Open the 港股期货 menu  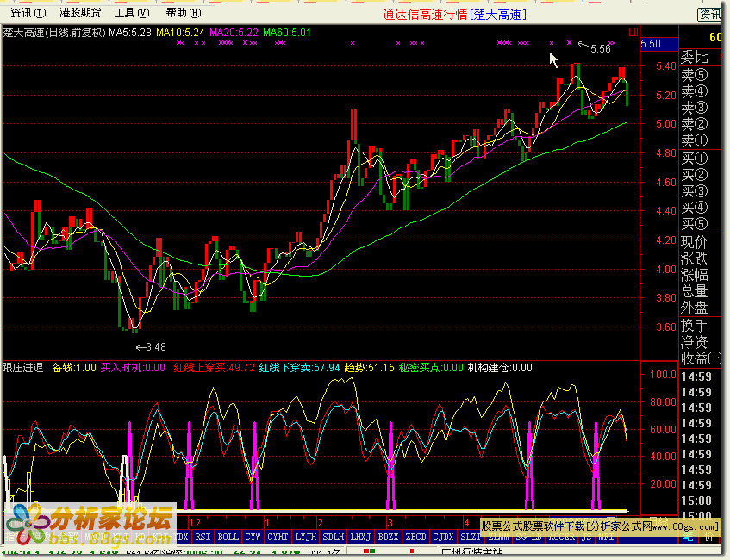[80, 13]
